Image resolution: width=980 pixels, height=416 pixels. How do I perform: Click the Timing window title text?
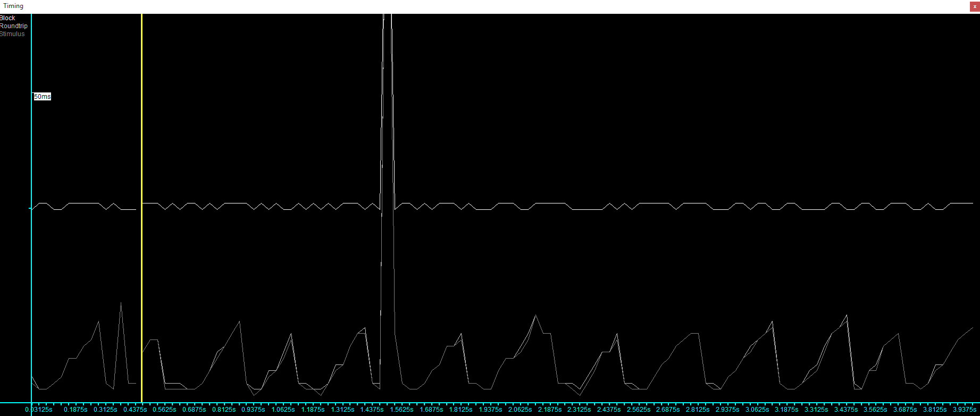click(x=13, y=6)
